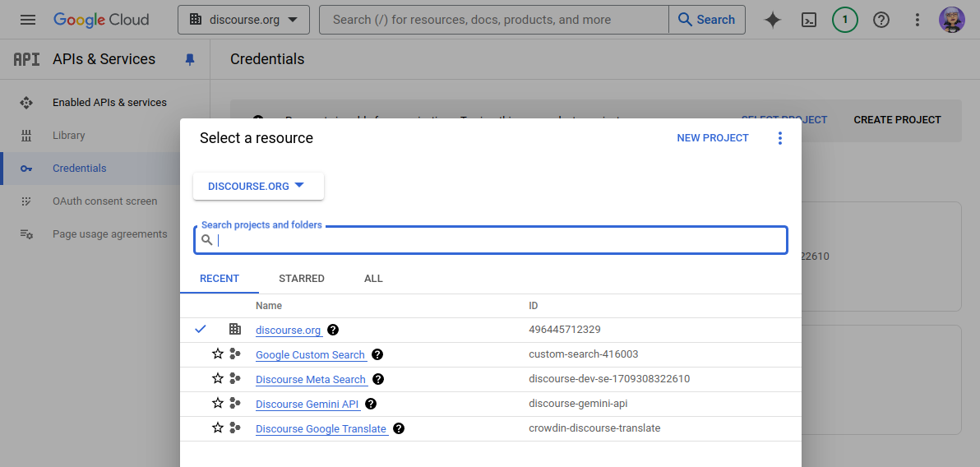This screenshot has width=980, height=467.
Task: Click the crowdin-discourse-translate ID text
Action: point(594,428)
